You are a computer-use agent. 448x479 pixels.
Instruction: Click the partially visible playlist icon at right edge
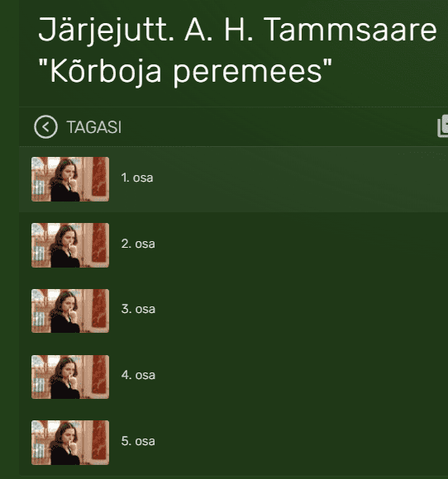[443, 126]
